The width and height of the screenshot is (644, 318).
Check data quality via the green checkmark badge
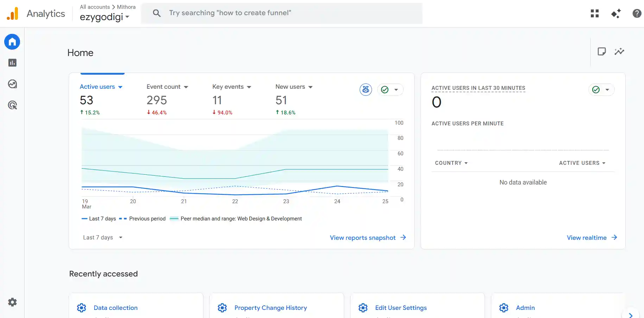click(385, 89)
